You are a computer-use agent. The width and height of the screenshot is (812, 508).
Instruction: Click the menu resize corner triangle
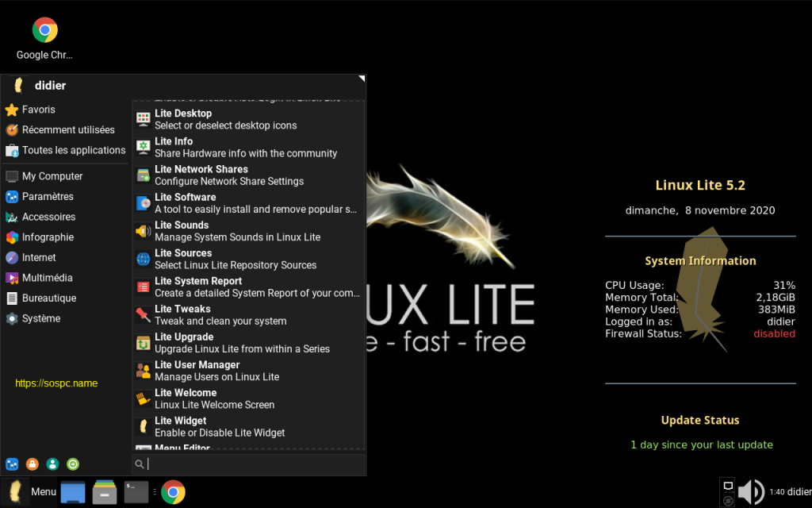coord(362,79)
